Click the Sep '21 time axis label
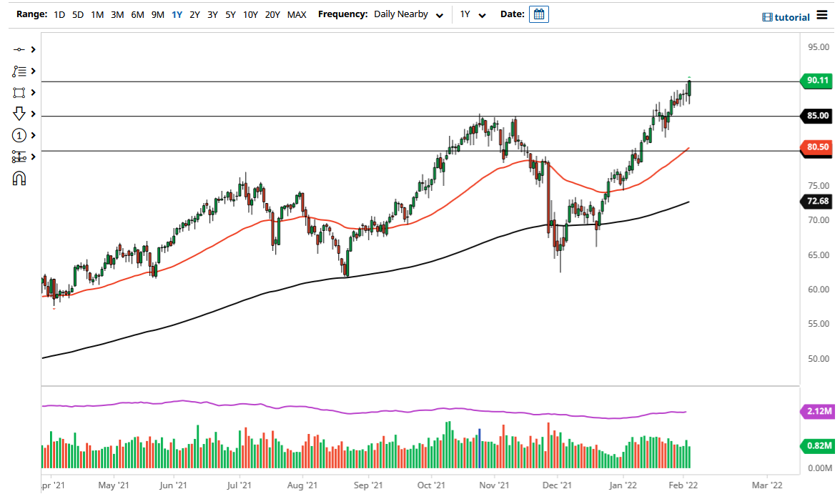Viewport: 840px width, 504px height. coord(368,485)
